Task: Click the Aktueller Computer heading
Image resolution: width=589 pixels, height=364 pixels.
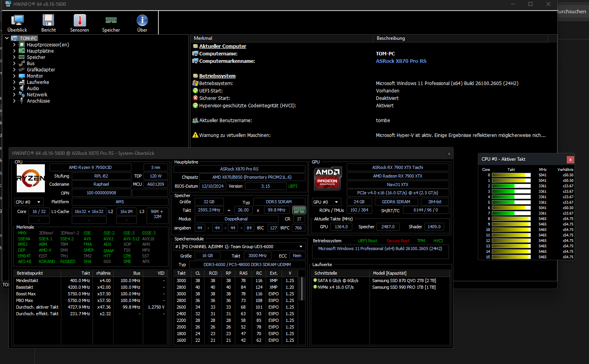Action: click(223, 46)
